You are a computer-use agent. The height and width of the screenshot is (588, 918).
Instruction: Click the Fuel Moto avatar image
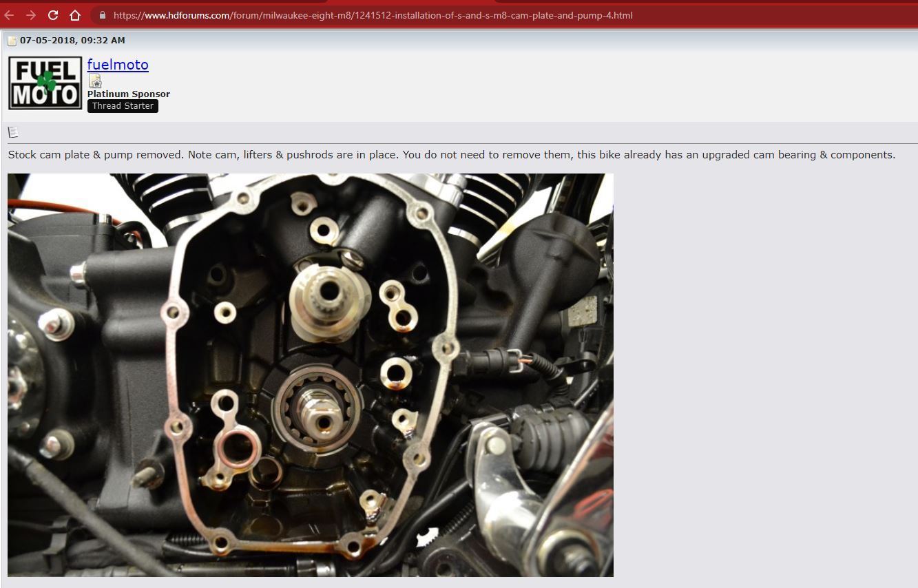click(45, 83)
